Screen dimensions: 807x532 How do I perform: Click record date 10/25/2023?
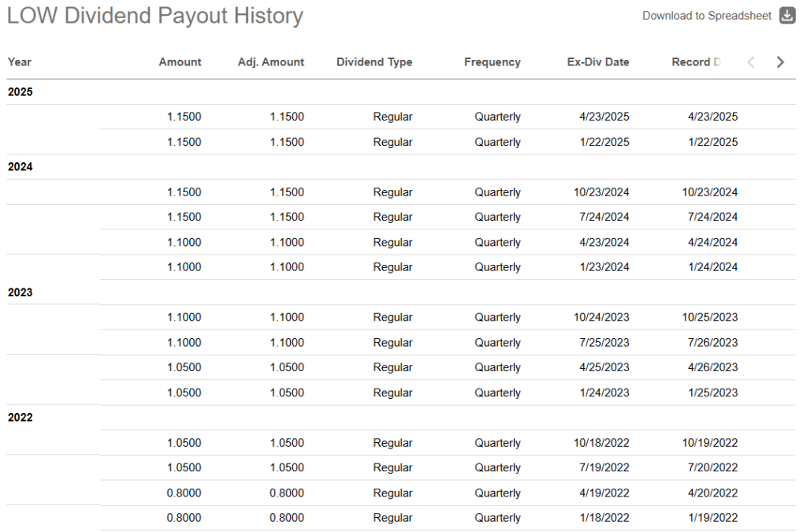click(710, 318)
